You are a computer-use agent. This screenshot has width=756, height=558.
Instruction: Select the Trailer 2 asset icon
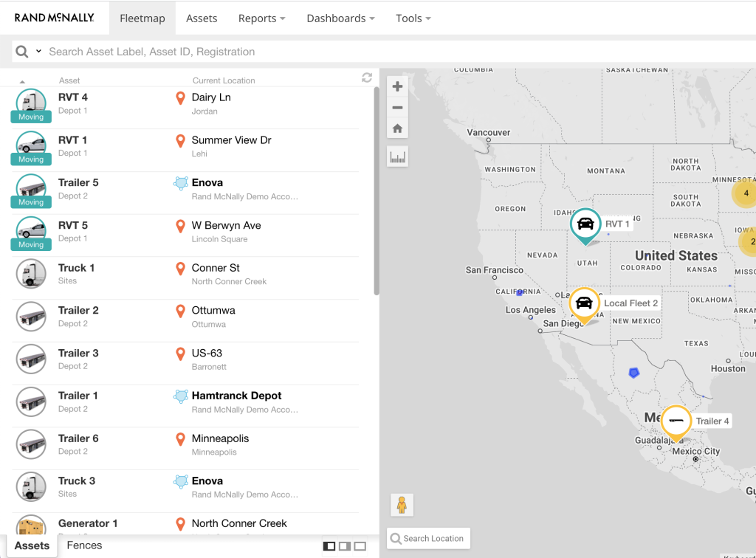[x=31, y=316]
